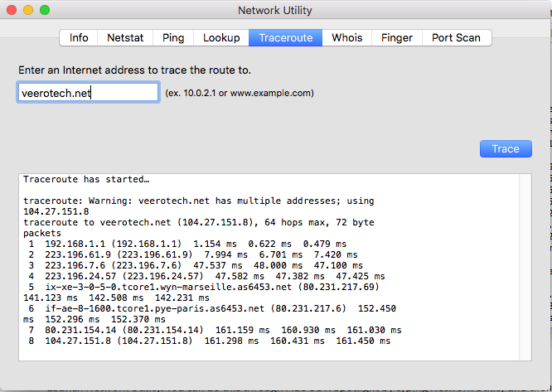Screen dimensions: 552x392
Task: Go to the Lookup tab
Action: coord(221,37)
